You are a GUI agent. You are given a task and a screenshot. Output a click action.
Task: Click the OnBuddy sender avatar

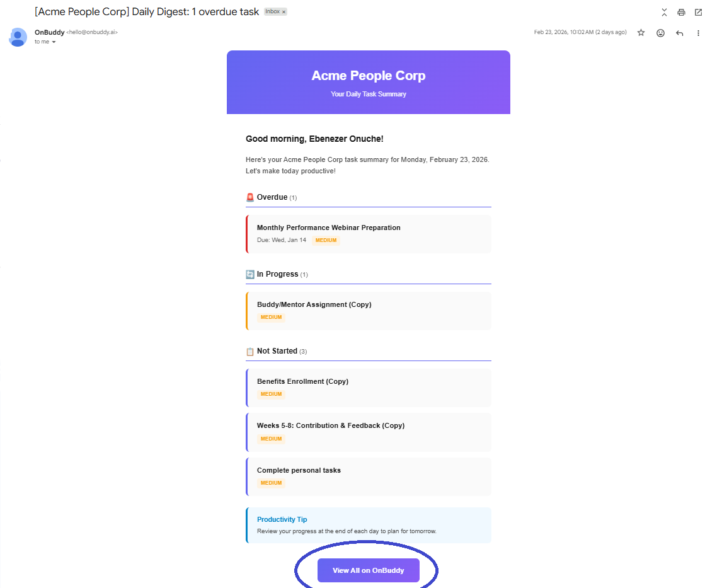point(18,37)
